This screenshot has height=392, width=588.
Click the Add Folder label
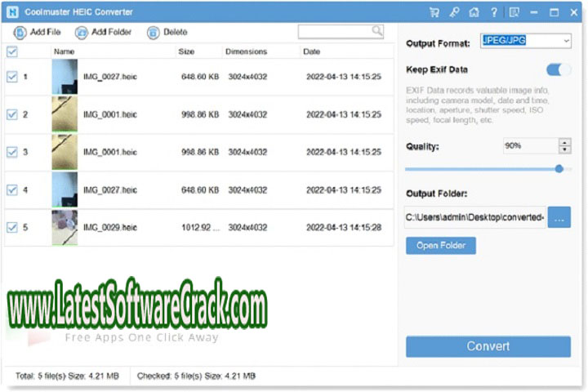111,33
